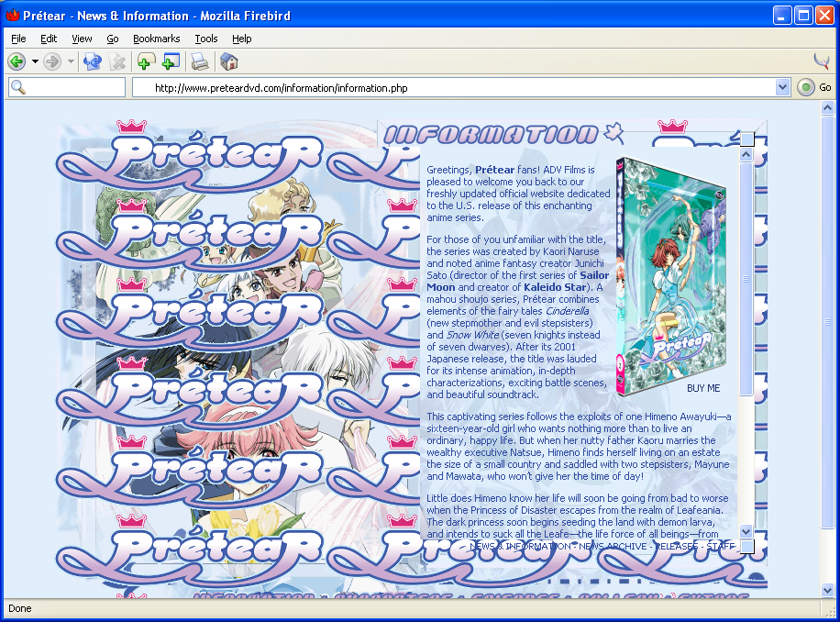Click the Forward navigation arrow

tap(52, 61)
